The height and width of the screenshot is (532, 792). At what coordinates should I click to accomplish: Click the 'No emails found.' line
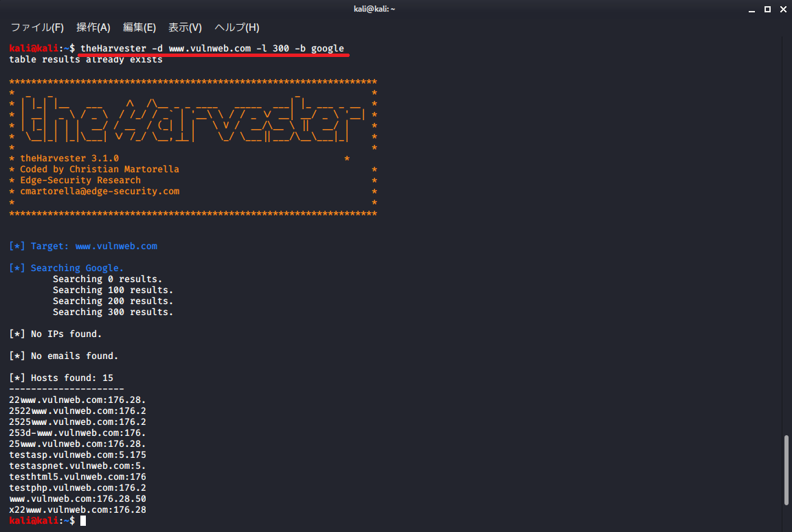coord(64,356)
